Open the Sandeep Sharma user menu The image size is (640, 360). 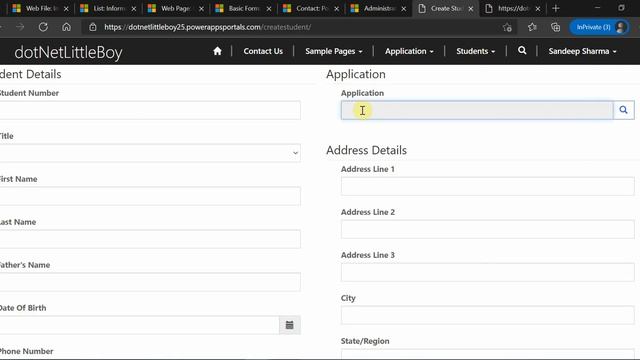[582, 51]
